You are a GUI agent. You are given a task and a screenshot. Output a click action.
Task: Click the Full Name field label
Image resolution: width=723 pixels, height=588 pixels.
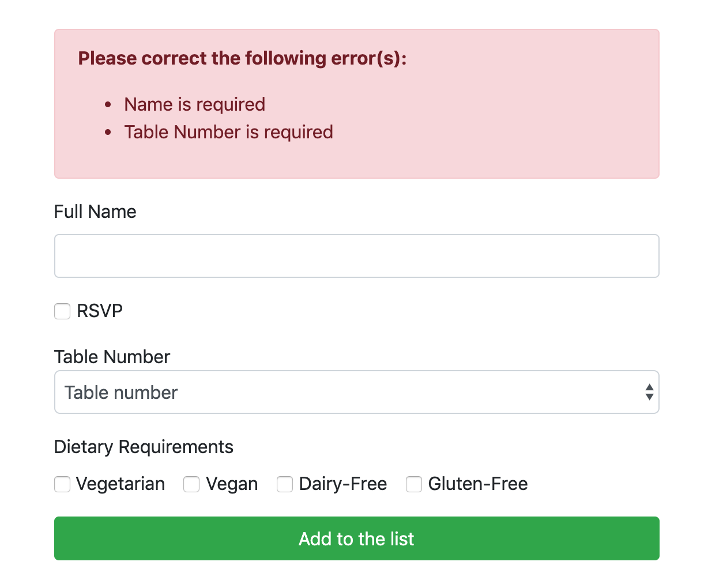coord(95,212)
